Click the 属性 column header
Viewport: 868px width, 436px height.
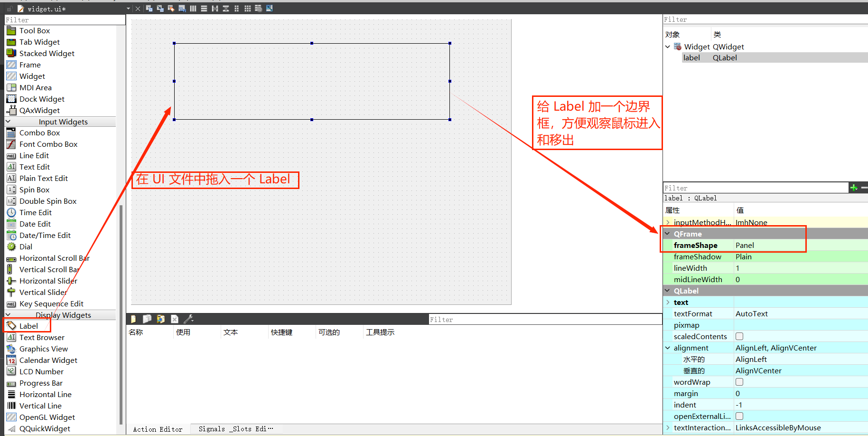[672, 210]
